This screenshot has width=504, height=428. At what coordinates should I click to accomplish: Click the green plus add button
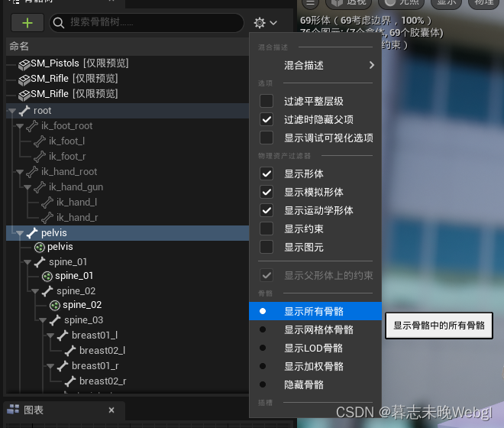click(27, 22)
